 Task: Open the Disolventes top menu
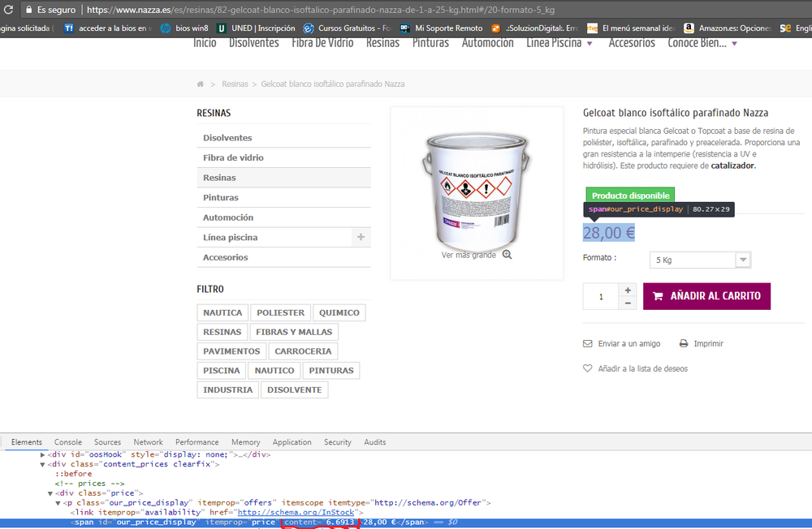click(253, 43)
